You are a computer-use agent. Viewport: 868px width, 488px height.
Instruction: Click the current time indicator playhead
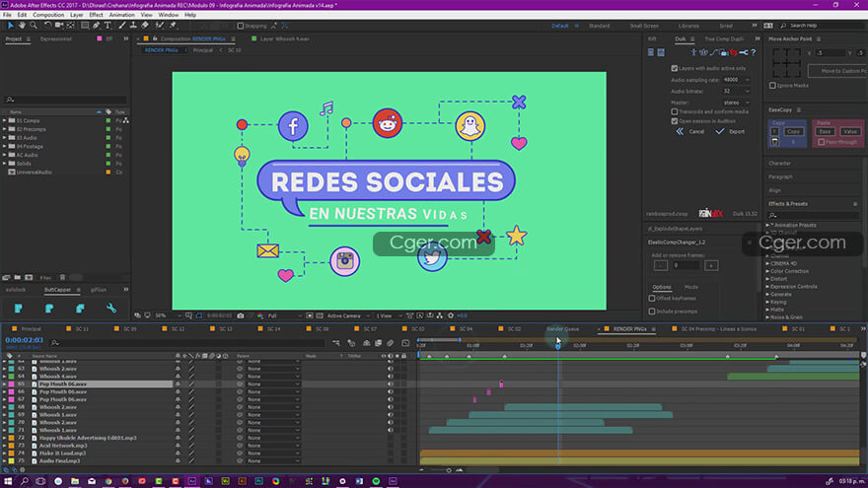558,346
